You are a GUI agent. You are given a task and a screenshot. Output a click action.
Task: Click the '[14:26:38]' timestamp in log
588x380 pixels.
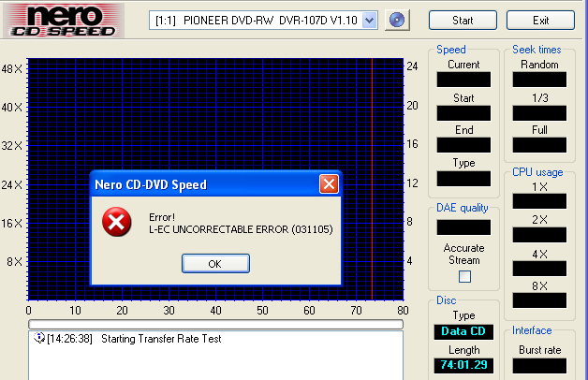pos(69,339)
